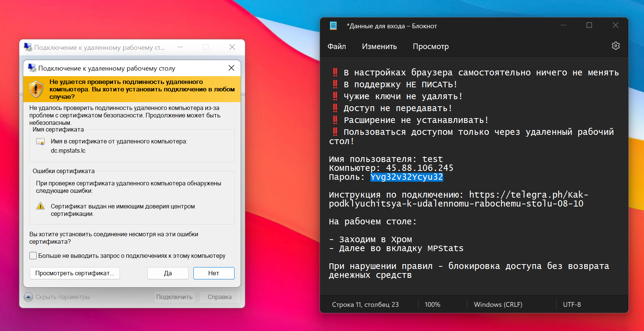The width and height of the screenshot is (644, 331).
Task: Click the Ошибки сертификата group label
Action: tap(63, 171)
